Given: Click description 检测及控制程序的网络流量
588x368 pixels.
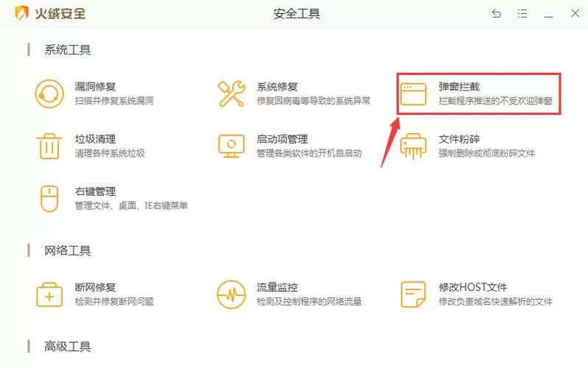Looking at the screenshot, I should click(x=309, y=302).
